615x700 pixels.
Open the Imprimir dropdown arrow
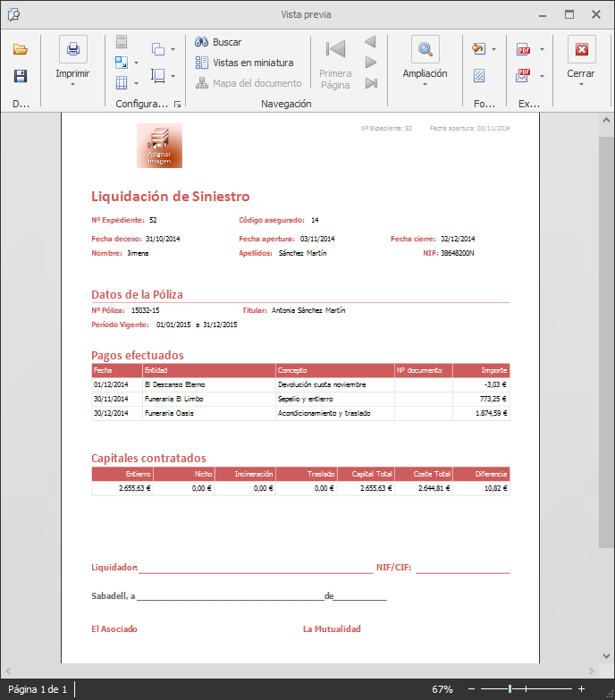72,84
